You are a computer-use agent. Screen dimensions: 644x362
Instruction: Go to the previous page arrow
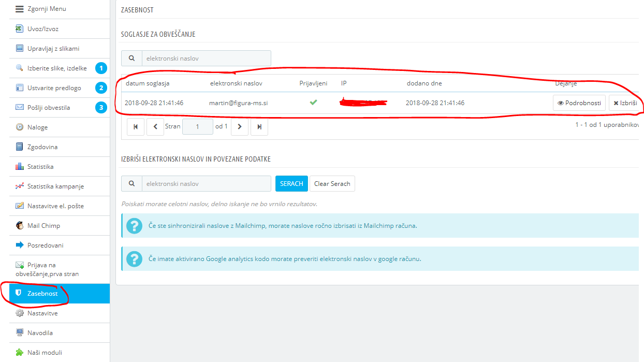click(x=155, y=127)
